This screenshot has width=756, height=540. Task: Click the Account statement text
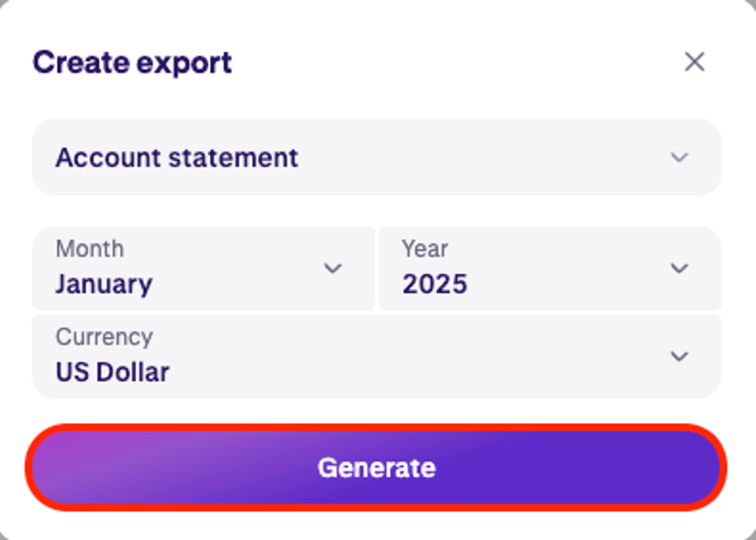pyautogui.click(x=177, y=158)
